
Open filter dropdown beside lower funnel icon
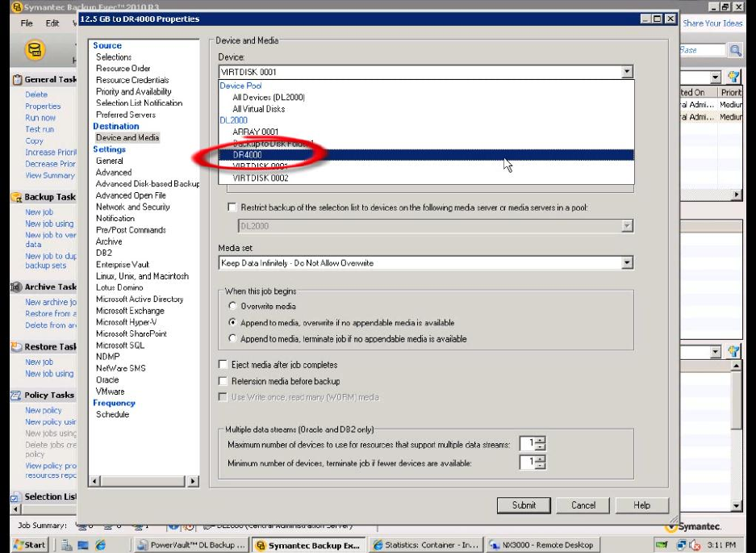tap(716, 352)
